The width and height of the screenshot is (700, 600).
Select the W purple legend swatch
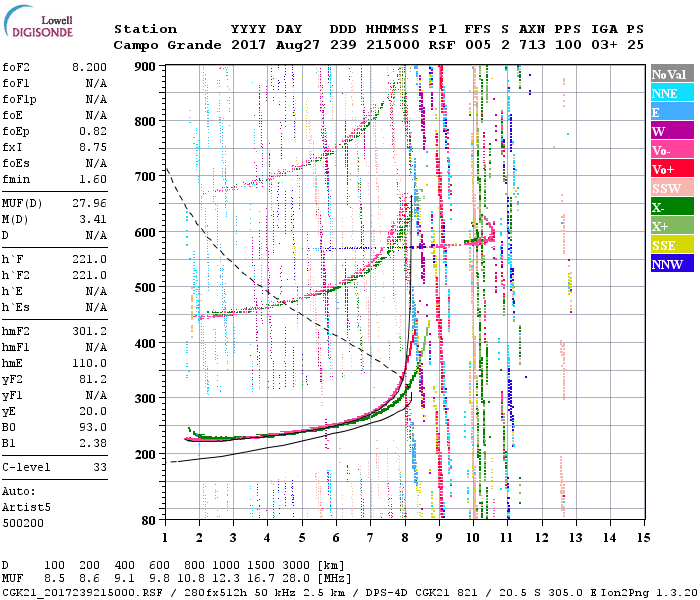coord(671,131)
